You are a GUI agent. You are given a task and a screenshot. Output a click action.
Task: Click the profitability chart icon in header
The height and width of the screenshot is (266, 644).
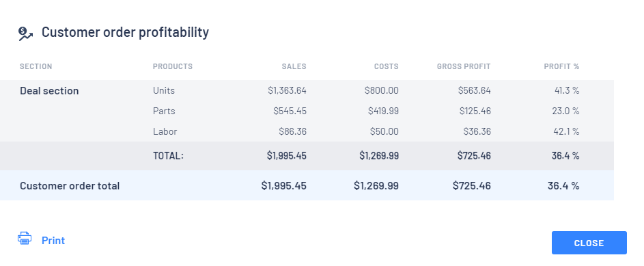(25, 34)
